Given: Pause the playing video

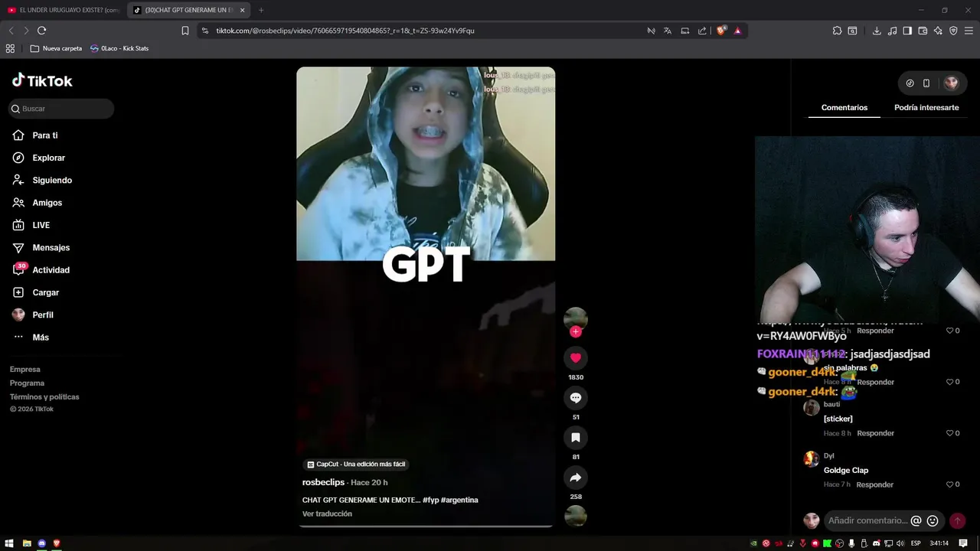Looking at the screenshot, I should point(426,296).
